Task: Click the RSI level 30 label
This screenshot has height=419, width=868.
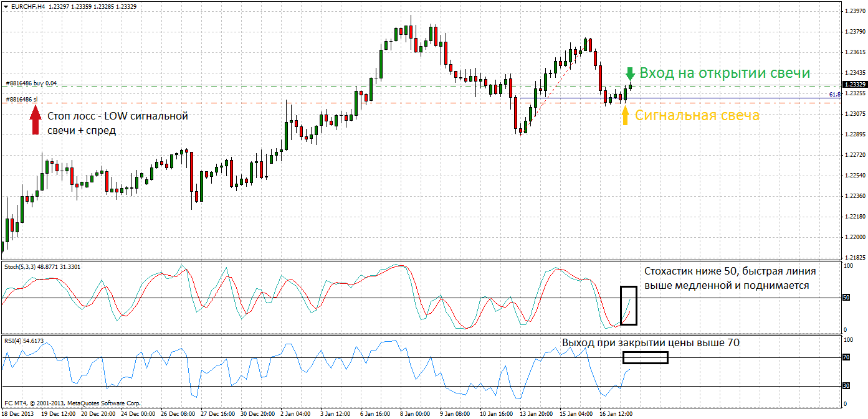Action: (846, 386)
